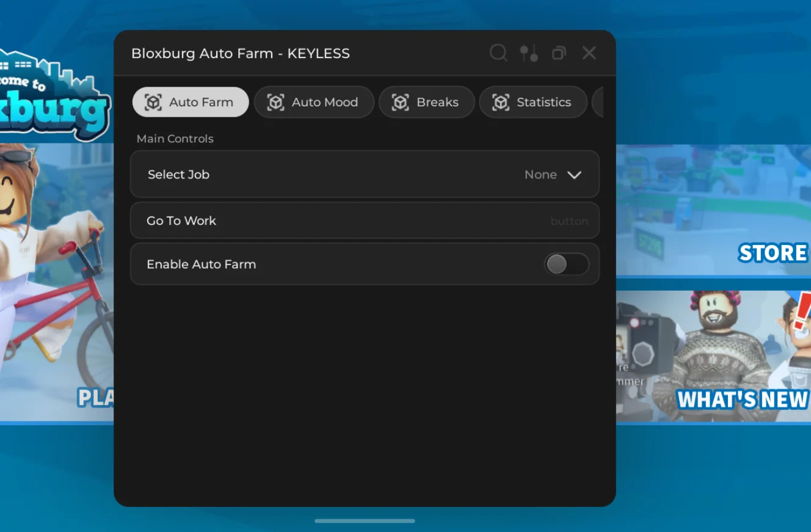Open the STORE tile in Bloxburg menu
The width and height of the screenshot is (811, 532).
point(713,210)
